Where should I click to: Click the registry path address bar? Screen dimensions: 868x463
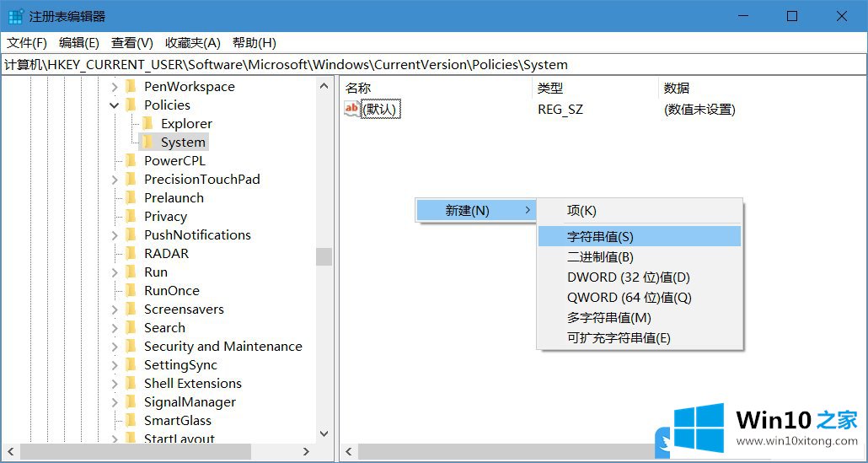434,65
